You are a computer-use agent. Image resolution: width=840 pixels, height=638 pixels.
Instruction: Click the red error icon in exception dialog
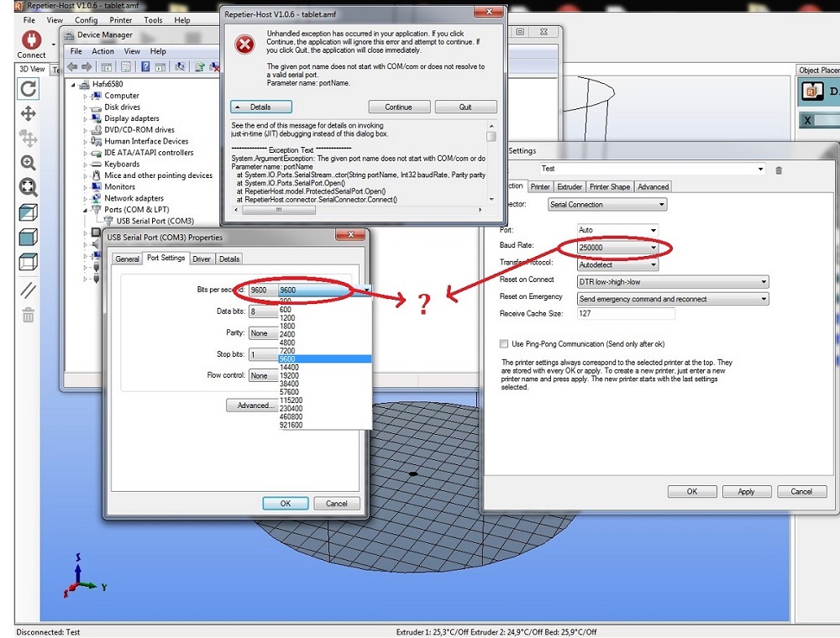click(244, 44)
